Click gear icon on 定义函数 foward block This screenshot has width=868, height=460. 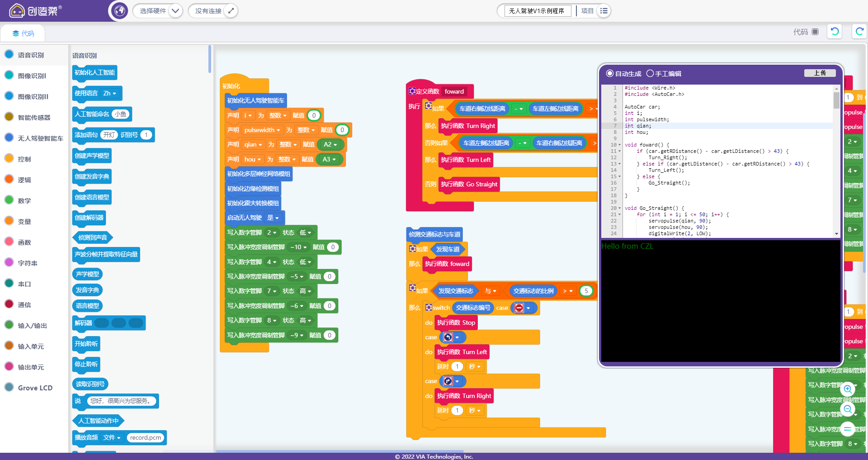coord(412,91)
